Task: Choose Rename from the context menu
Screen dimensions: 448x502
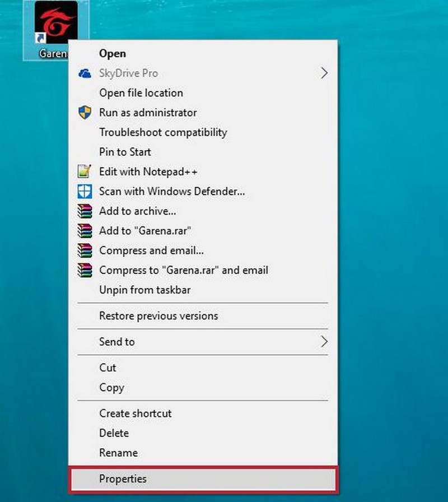Action: click(x=203, y=453)
